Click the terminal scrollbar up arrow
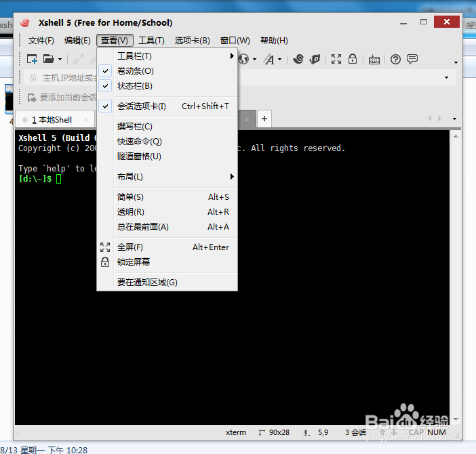Image resolution: width=476 pixels, height=454 pixels. pos(456,136)
